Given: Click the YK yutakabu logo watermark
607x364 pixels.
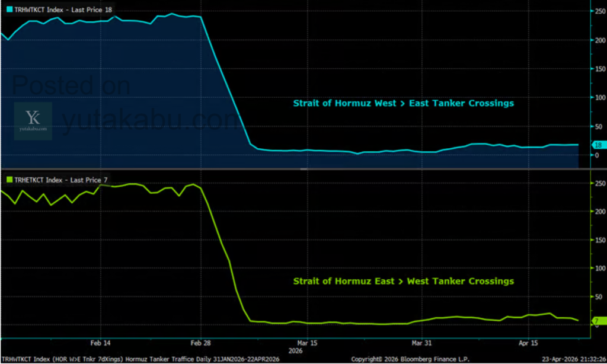Looking at the screenshot, I should pyautogui.click(x=33, y=121).
